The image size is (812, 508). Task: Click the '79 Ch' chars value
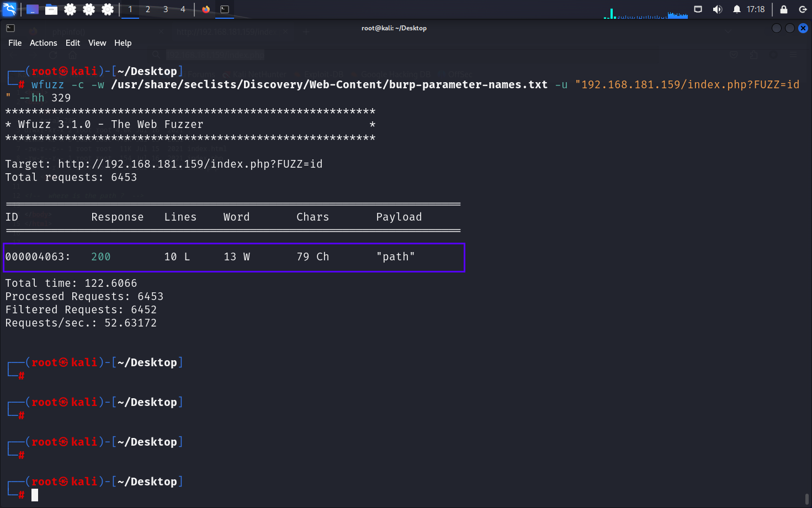click(x=313, y=256)
